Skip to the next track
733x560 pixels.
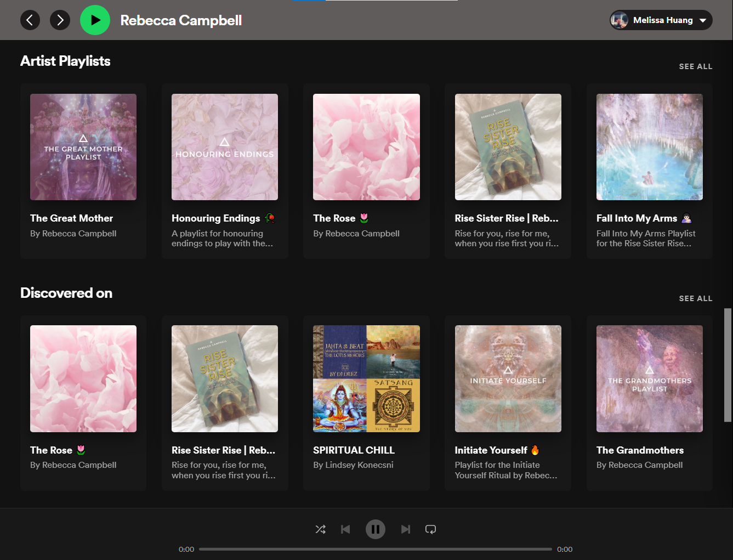click(x=405, y=529)
